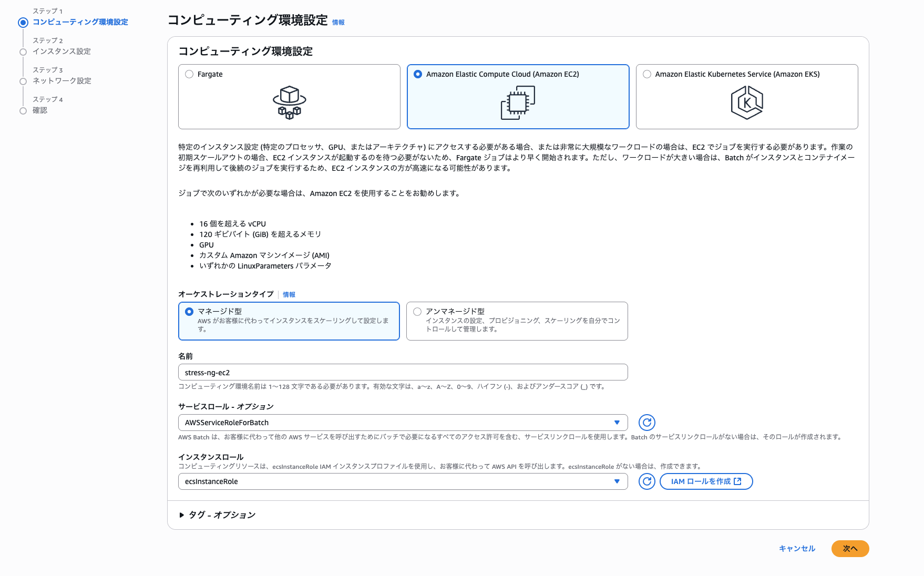Screen dimensions: 924x576
Task: Go to step 3 ネットワーク設定
Action: (62, 81)
